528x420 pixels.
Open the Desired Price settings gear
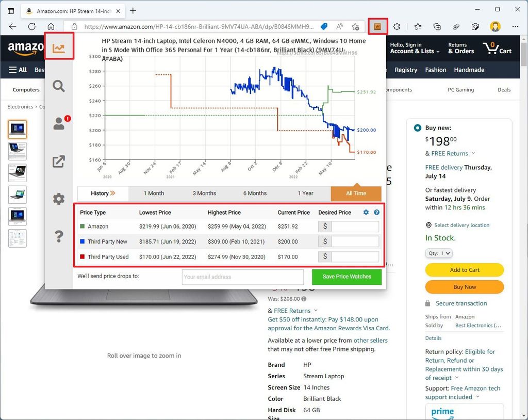pyautogui.click(x=366, y=212)
